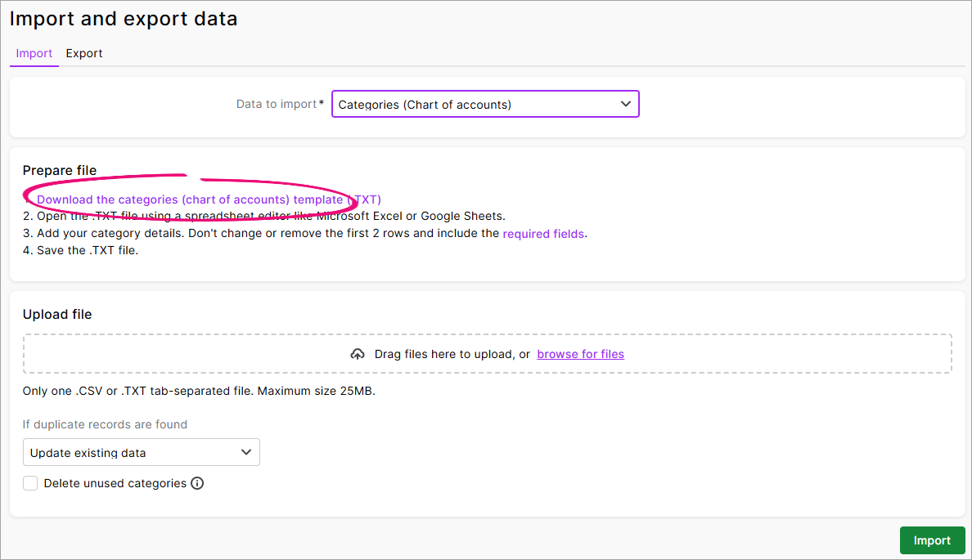This screenshot has width=972, height=560.
Task: Enable the Delete unused categories checkbox
Action: point(30,483)
